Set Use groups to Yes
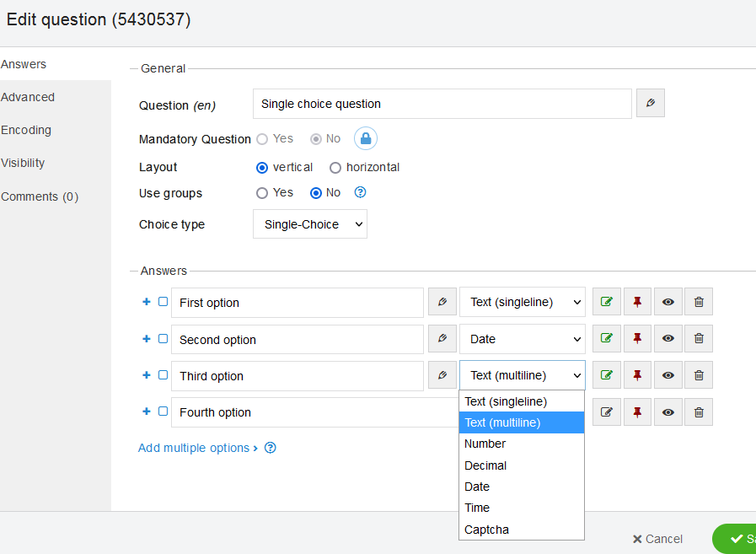Image resolution: width=756 pixels, height=554 pixels. pyautogui.click(x=262, y=192)
